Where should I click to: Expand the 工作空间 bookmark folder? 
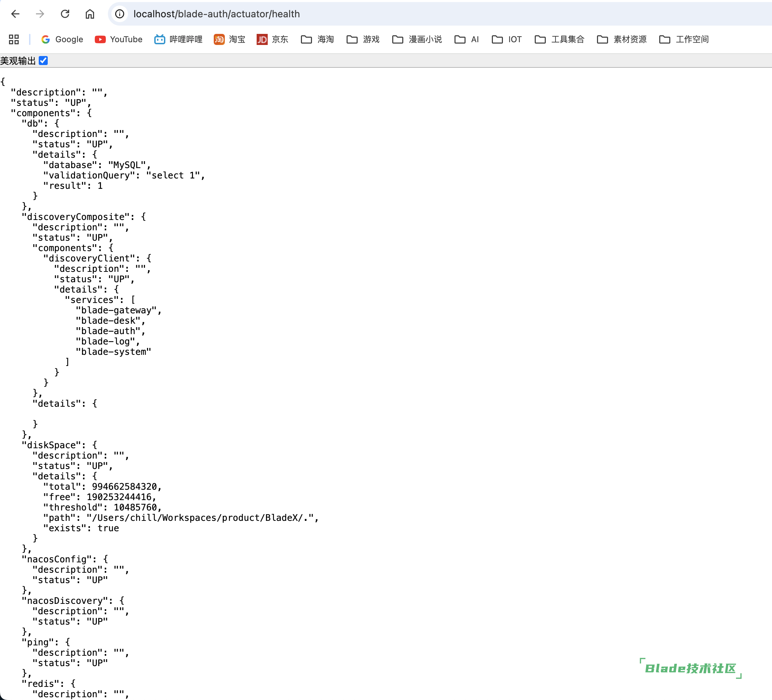point(684,39)
